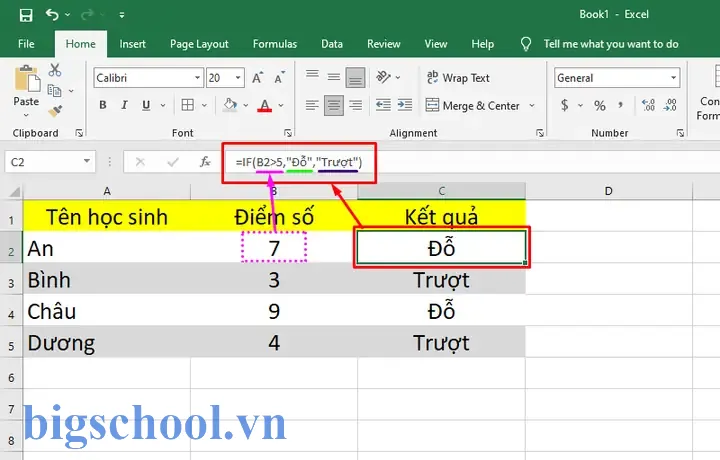The height and width of the screenshot is (460, 720).
Task: Click Insert Function fx icon
Action: (x=205, y=162)
